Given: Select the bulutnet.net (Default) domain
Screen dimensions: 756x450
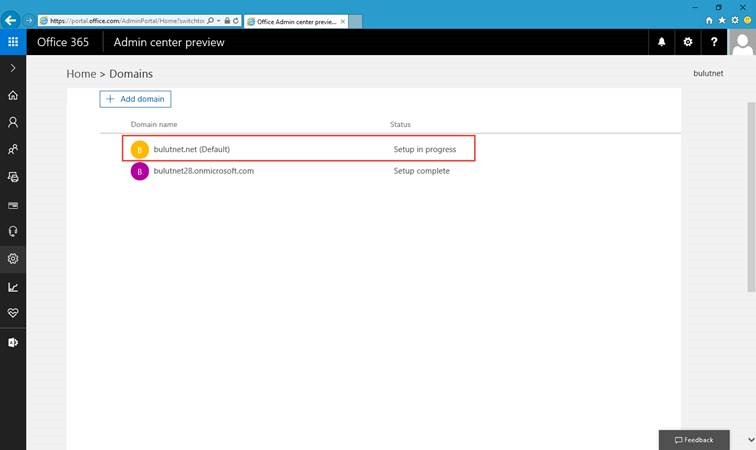Looking at the screenshot, I should click(191, 150).
